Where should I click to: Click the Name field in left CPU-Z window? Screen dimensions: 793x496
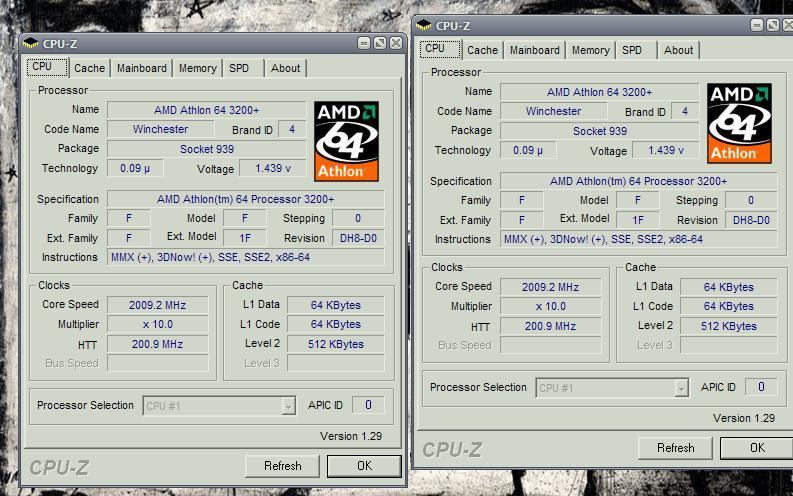[206, 110]
